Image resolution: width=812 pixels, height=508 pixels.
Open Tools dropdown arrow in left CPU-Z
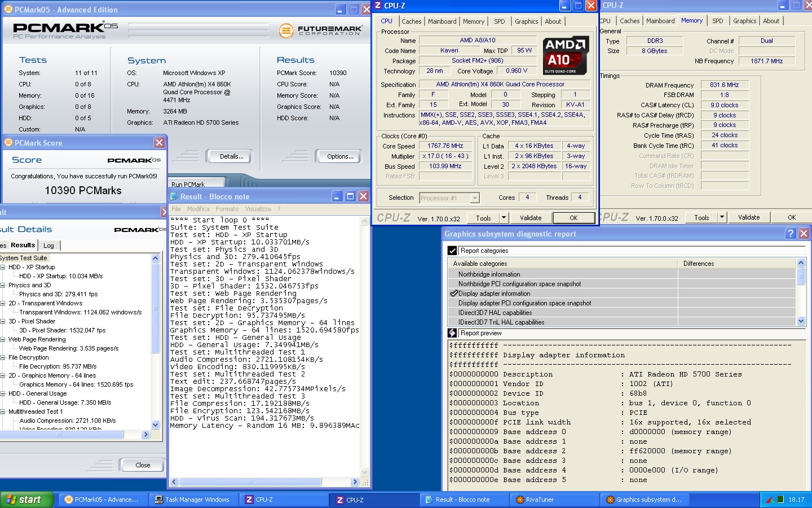pos(504,218)
